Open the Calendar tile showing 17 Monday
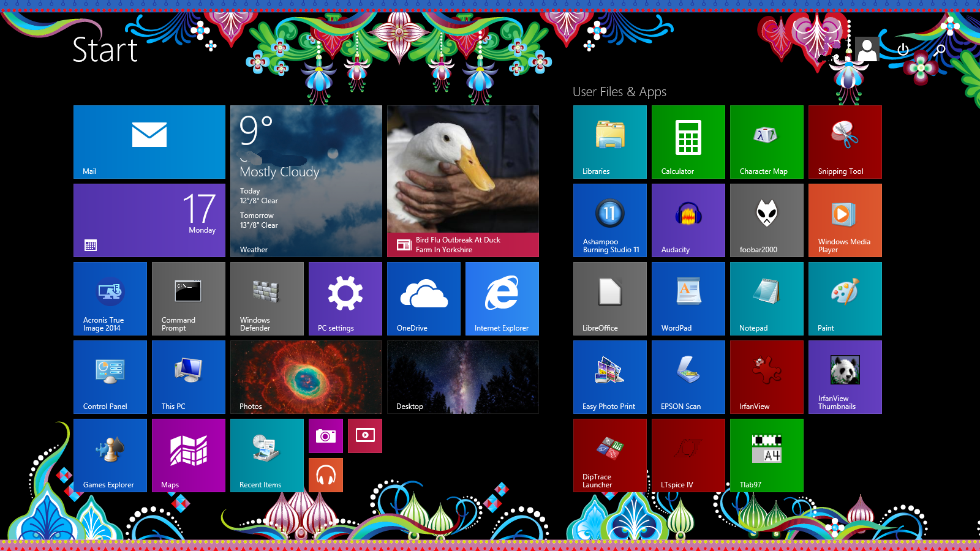The width and height of the screenshot is (980, 551). [x=149, y=220]
